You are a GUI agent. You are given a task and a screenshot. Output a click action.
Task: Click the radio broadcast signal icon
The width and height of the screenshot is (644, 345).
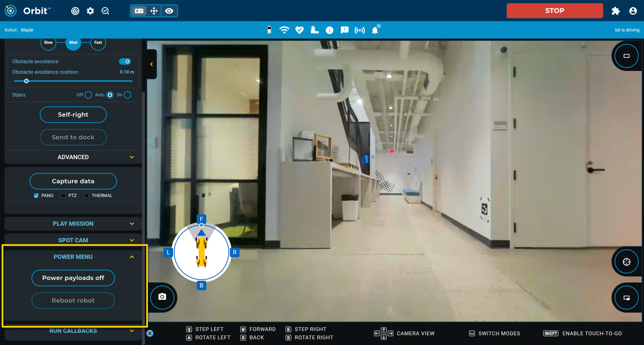pos(360,30)
